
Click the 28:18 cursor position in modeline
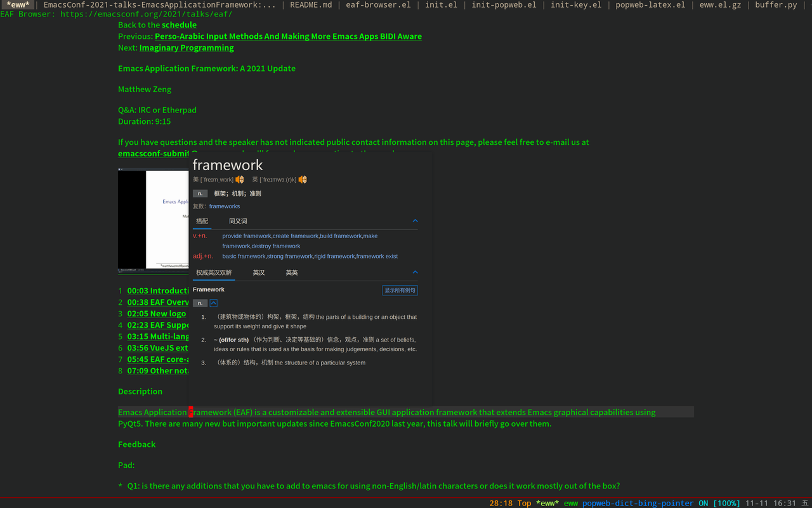tap(501, 503)
